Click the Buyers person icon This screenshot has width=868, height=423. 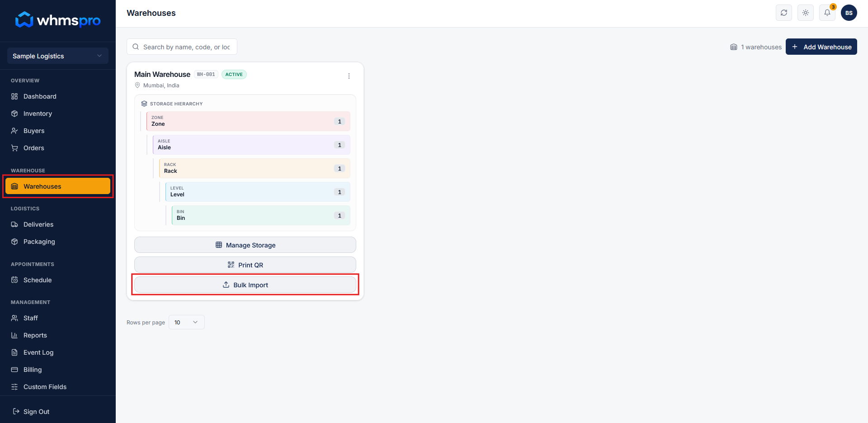click(x=14, y=131)
